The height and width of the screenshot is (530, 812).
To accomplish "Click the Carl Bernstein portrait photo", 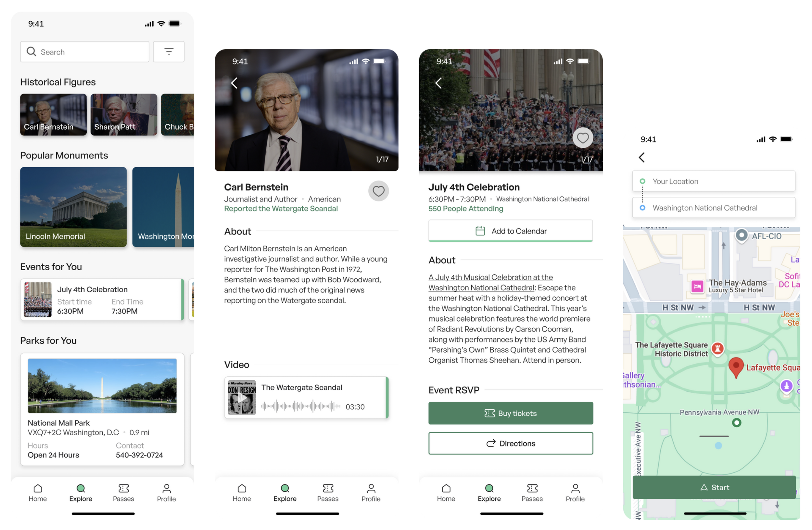I will click(306, 110).
